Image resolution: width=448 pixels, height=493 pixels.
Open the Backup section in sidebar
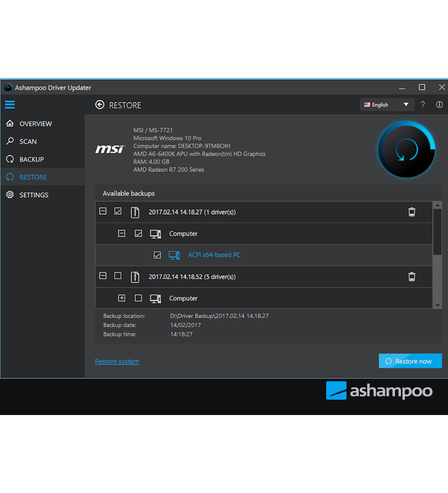point(31,159)
